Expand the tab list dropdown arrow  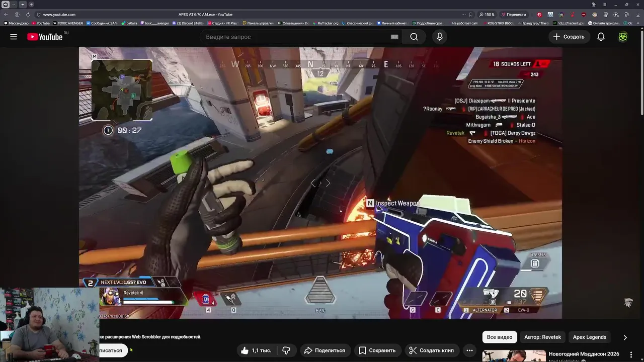coord(14,5)
